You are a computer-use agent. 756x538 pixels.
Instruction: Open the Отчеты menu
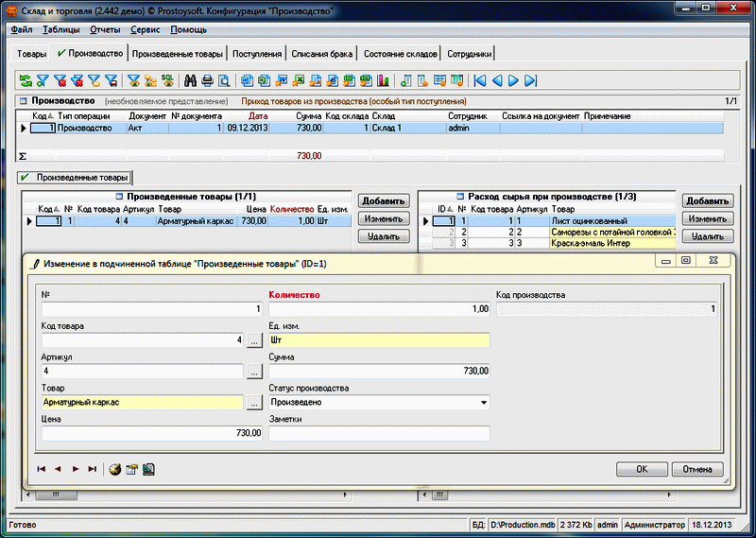pyautogui.click(x=105, y=29)
